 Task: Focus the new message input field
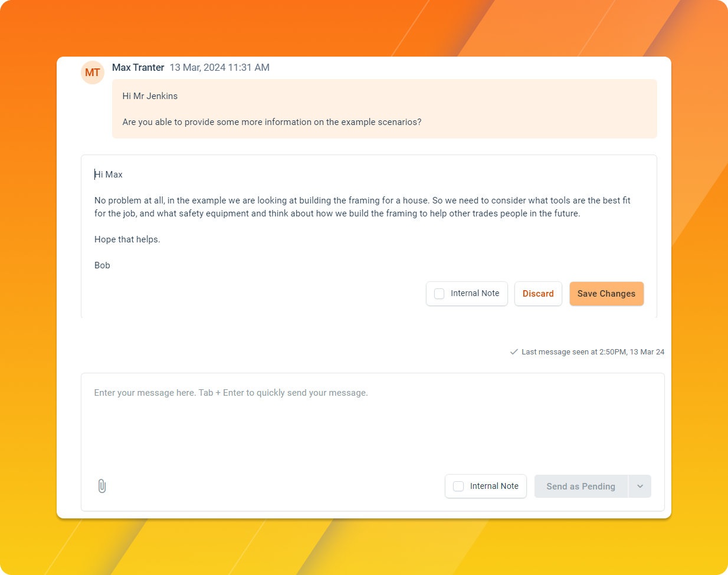pos(372,425)
